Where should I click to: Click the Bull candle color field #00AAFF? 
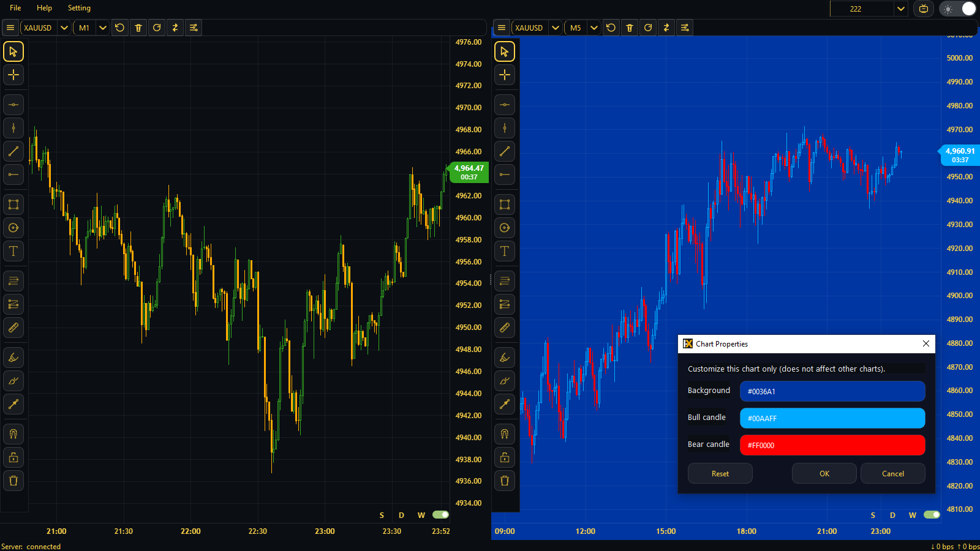832,418
